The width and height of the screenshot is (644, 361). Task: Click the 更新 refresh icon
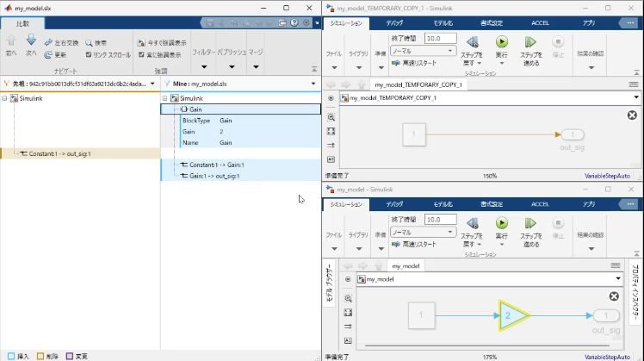pos(49,54)
